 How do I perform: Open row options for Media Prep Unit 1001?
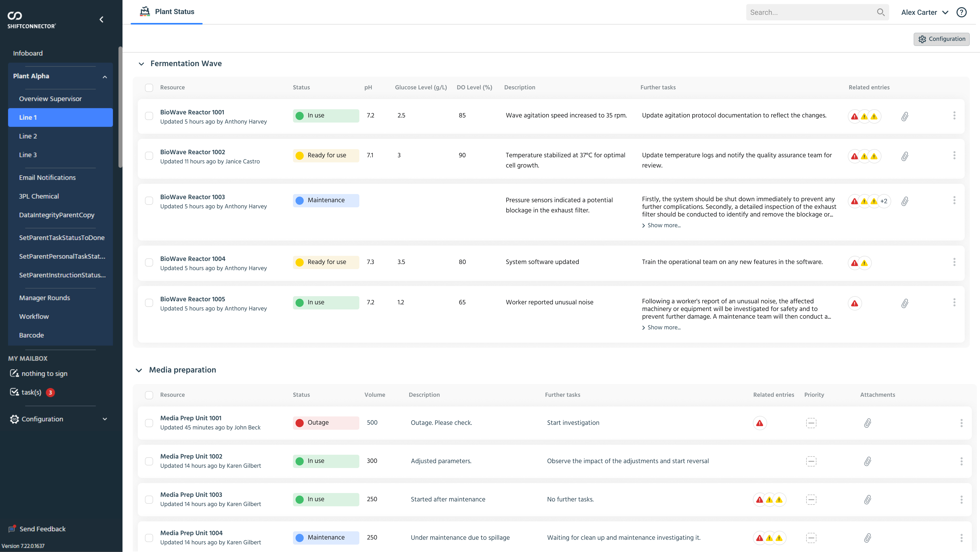[961, 423]
